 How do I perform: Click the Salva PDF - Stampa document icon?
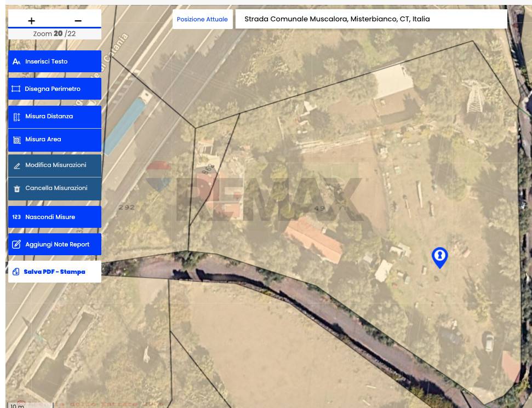coord(16,272)
